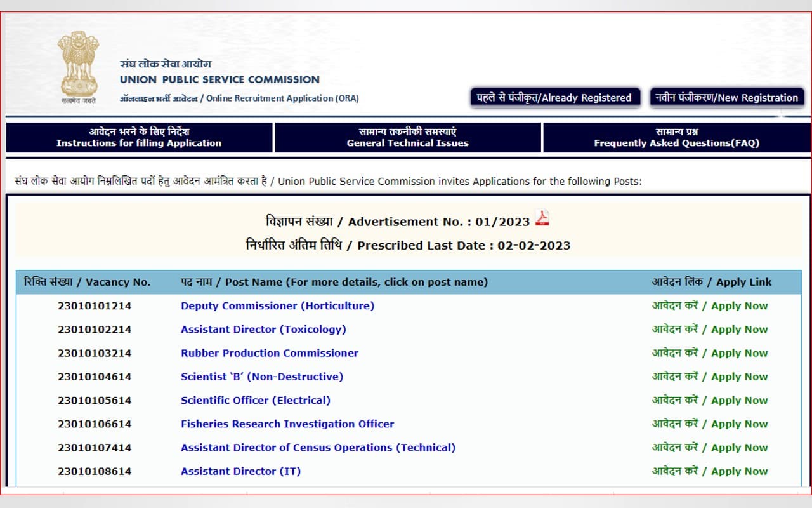
Task: Open Deputy Commissioner (Horticulture) post details
Action: [277, 305]
